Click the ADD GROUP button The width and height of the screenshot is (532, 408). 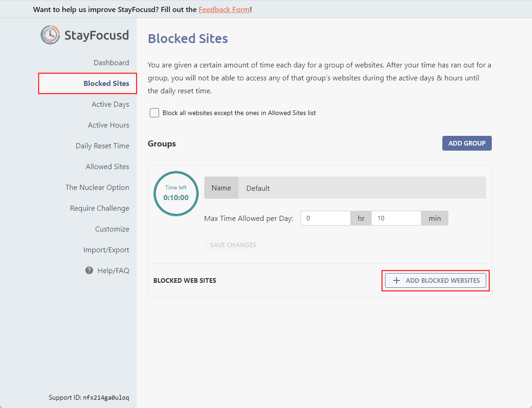tap(467, 143)
